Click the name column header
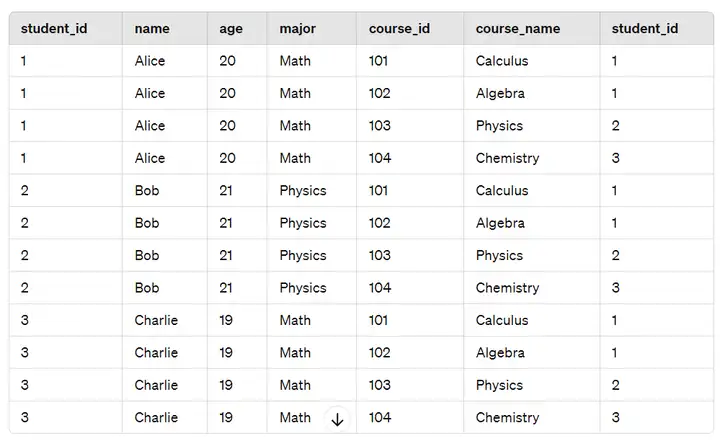The width and height of the screenshot is (720, 441). click(152, 28)
